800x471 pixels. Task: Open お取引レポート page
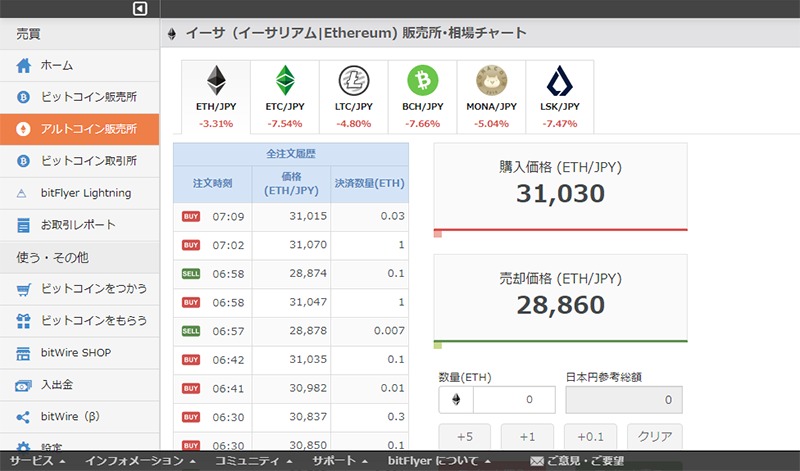[x=80, y=225]
